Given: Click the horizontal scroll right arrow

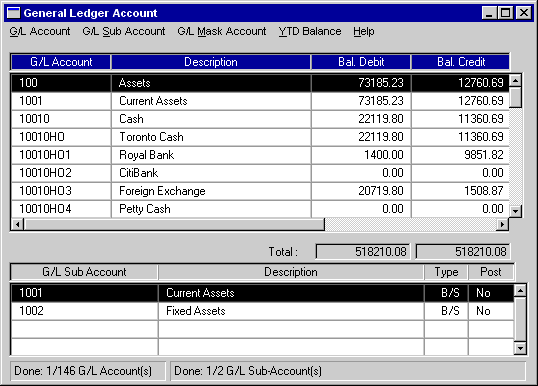Looking at the screenshot, I should coord(502,224).
